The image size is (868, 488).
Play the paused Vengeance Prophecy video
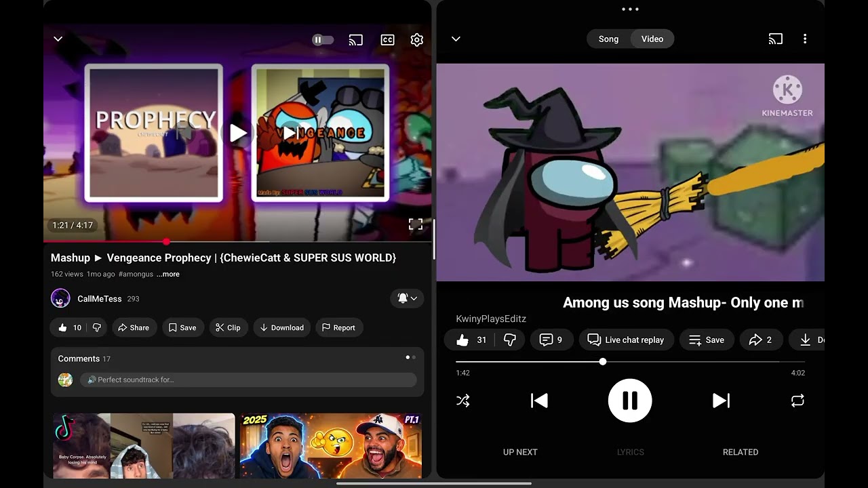pos(237,133)
